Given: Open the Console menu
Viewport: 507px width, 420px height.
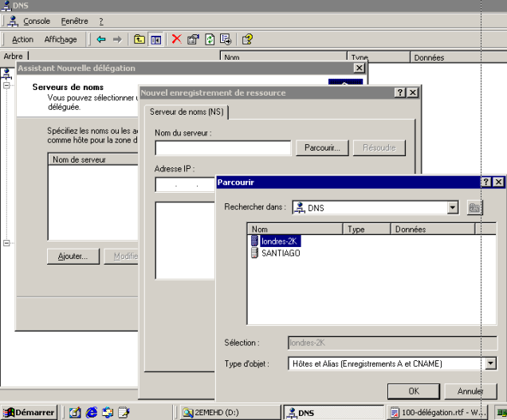Looking at the screenshot, I should click(36, 21).
